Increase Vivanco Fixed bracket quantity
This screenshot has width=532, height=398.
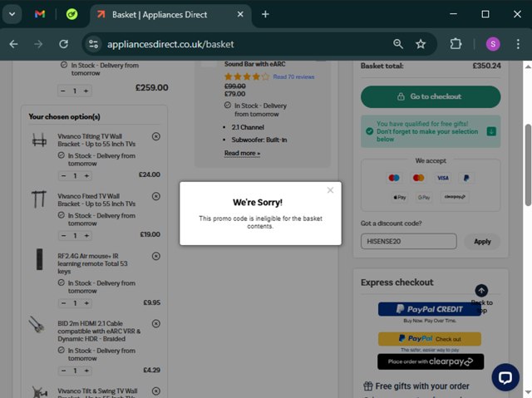[86, 236]
